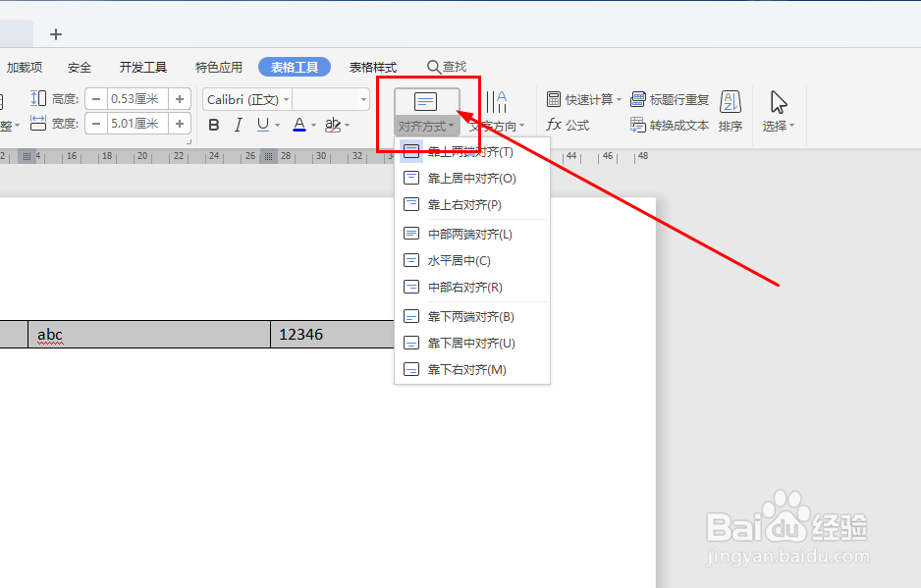Switch to the 特色应用 tab
The height and width of the screenshot is (588, 921).
(x=219, y=68)
